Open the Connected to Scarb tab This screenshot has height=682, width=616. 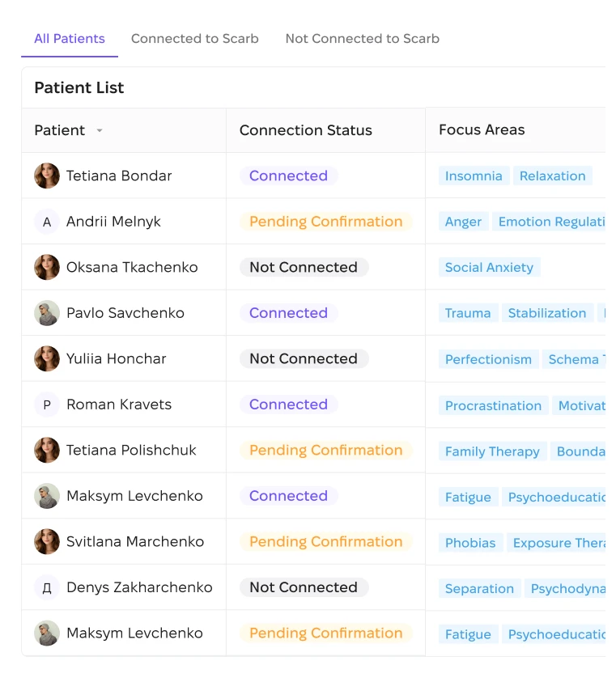194,39
